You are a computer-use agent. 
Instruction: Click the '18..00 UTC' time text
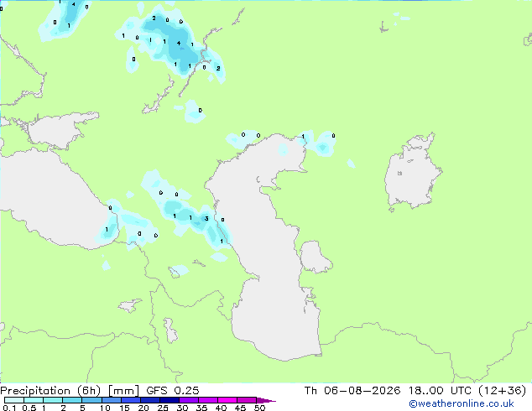click(441, 391)
